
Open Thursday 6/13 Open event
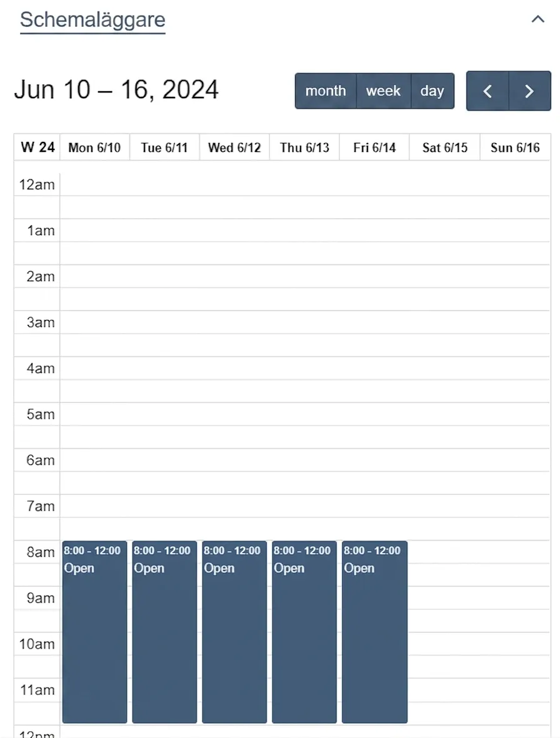(304, 632)
